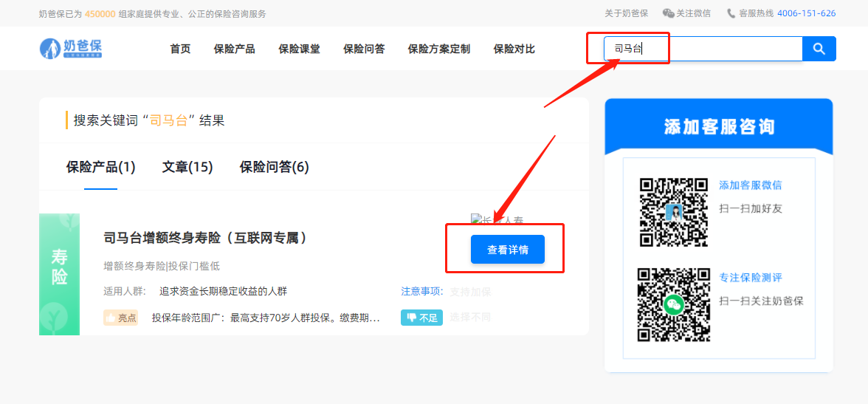Image resolution: width=868 pixels, height=404 pixels.
Task: Click the 专注保险测评 QR code
Action: 674,304
